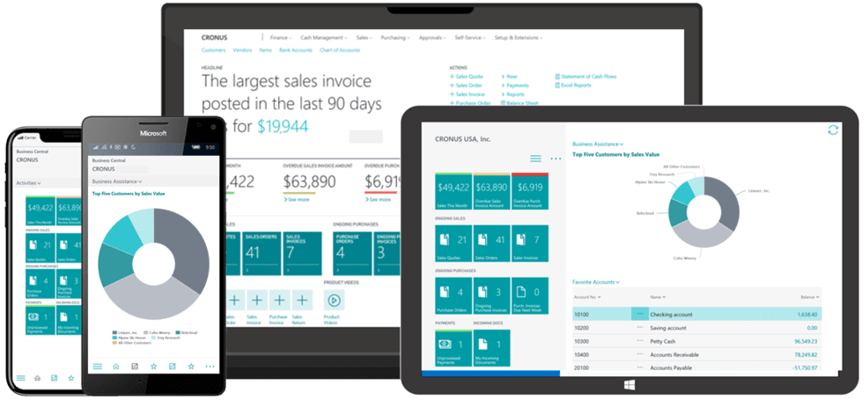Viewport: 868px width, 400px height.
Task: Click the Excel Reports action
Action: (573, 85)
